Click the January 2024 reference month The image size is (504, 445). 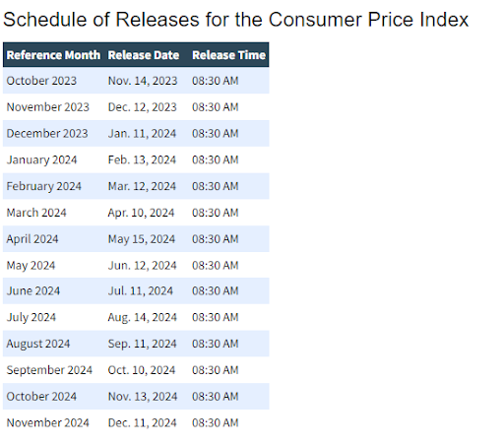41,159
